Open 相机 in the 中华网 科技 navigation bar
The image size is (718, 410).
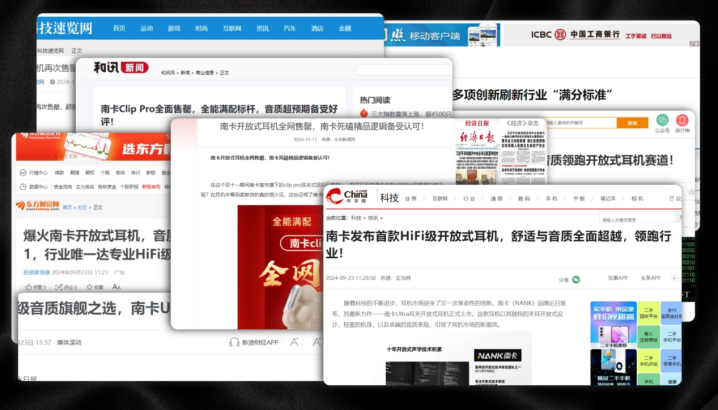[637, 198]
